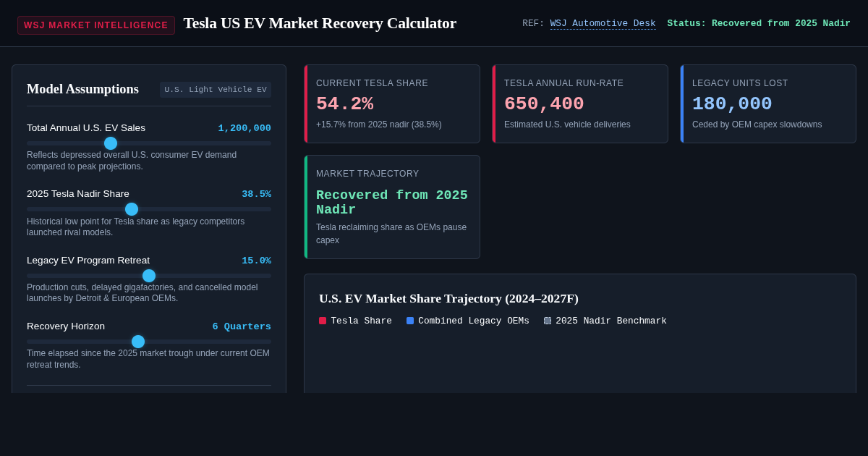The width and height of the screenshot is (868, 456).
Task: Click the U.S. EV Market Share Trajectory chart title
Action: [x=448, y=298]
